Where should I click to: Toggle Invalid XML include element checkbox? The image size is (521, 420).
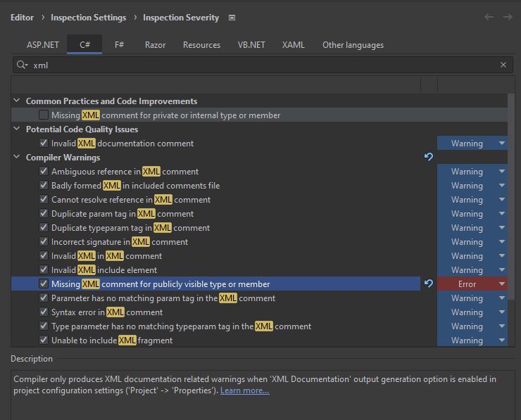coord(44,269)
